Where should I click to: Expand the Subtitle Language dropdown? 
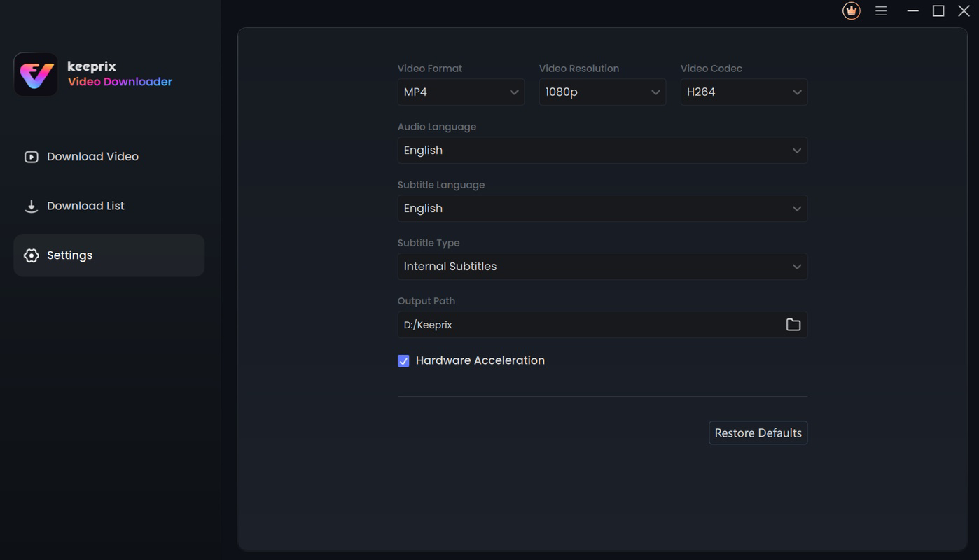coord(602,208)
